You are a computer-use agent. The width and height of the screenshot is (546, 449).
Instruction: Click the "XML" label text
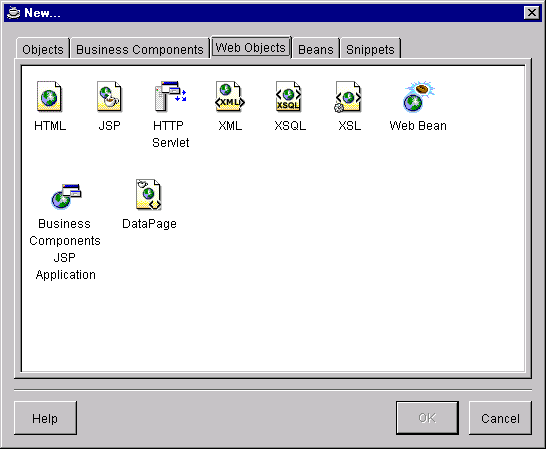pyautogui.click(x=230, y=126)
